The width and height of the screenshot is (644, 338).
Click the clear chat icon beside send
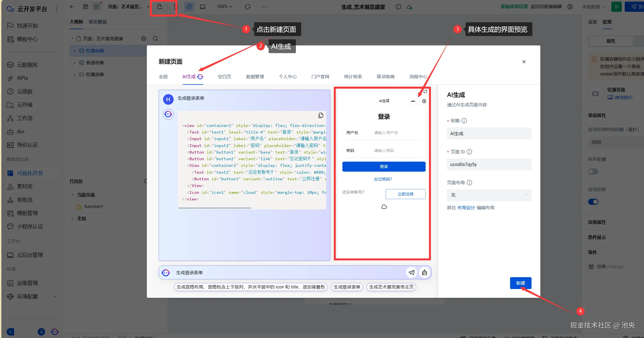point(425,272)
